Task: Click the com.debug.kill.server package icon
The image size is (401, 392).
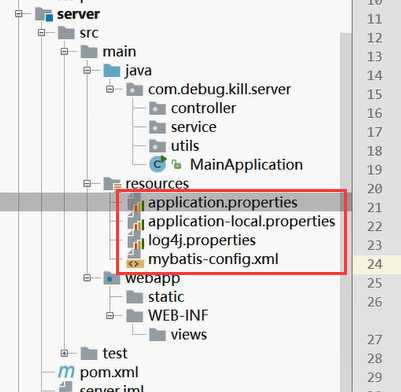Action: [135, 90]
